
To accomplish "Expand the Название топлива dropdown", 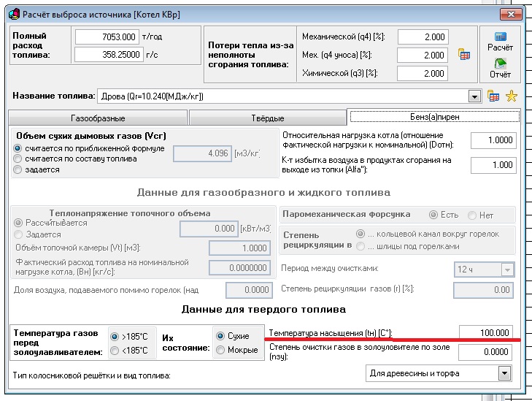I will (x=474, y=96).
